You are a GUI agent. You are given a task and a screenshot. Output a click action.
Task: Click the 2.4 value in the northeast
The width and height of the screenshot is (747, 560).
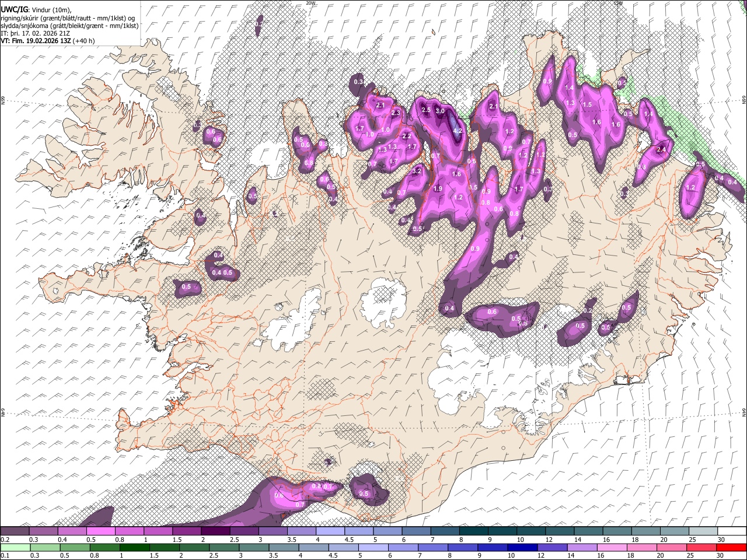(x=661, y=150)
